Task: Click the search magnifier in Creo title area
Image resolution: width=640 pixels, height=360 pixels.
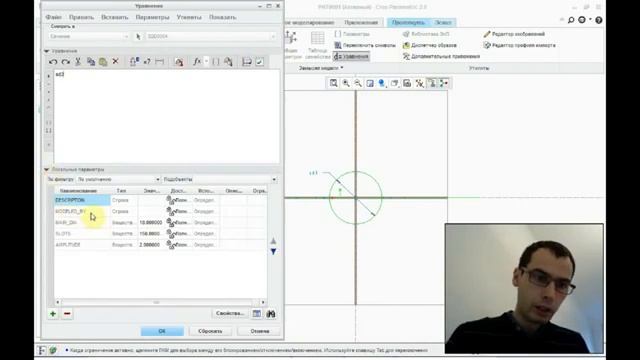Action: coord(571,20)
